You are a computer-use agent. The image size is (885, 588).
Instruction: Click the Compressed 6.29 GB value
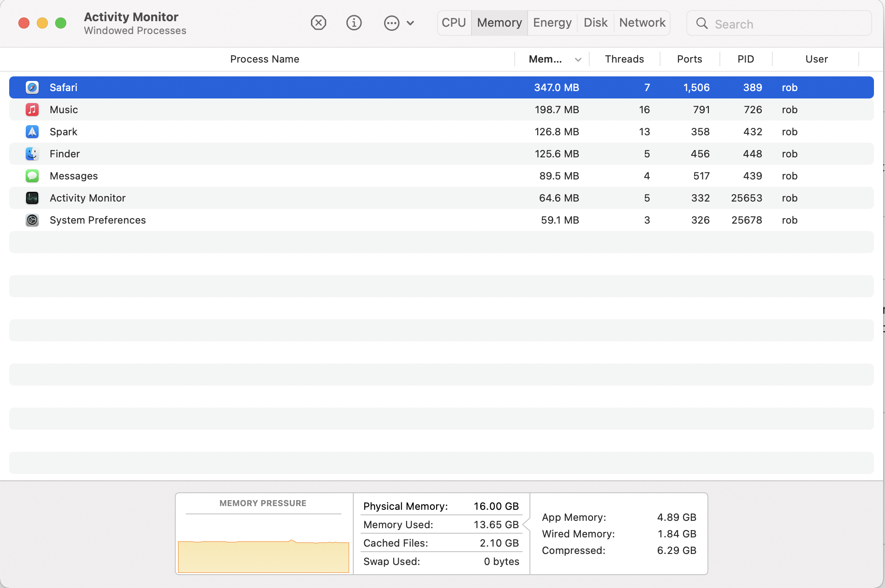pyautogui.click(x=677, y=550)
